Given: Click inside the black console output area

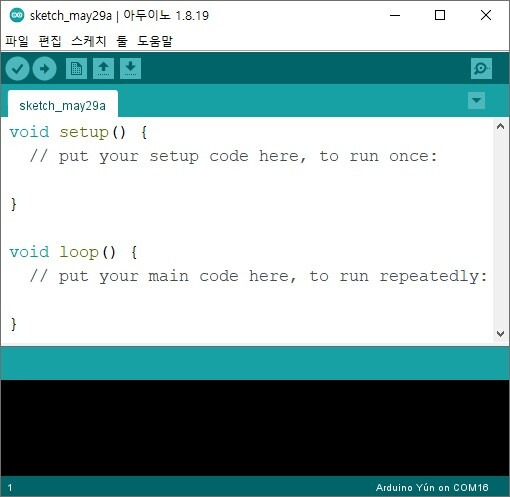Looking at the screenshot, I should (255, 428).
